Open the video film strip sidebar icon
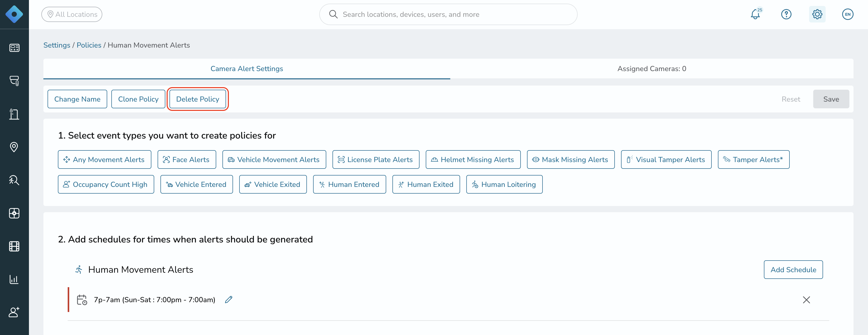 coord(14,246)
